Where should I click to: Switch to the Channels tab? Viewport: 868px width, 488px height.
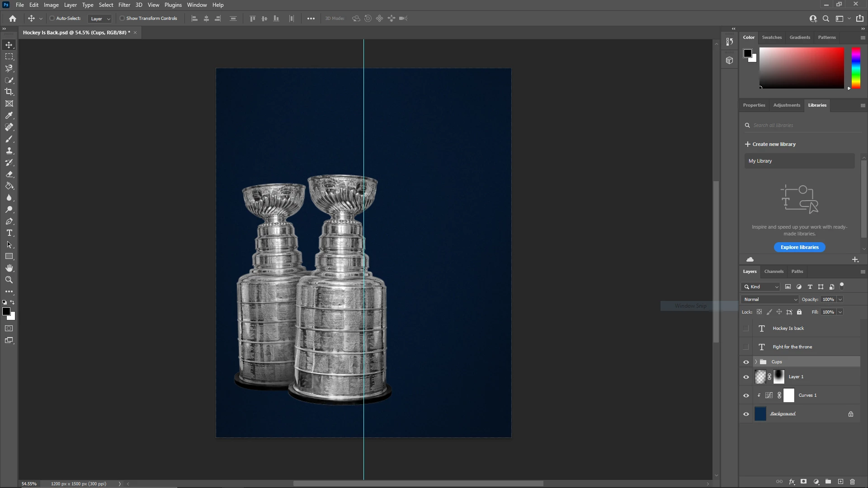click(x=774, y=272)
